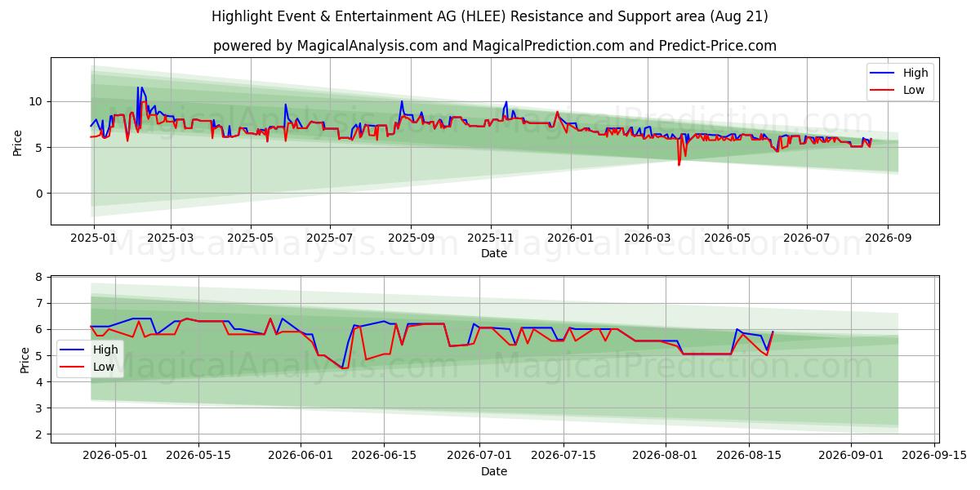980x490 pixels.
Task: Click the '2026-09-01' tick label
Action: [x=851, y=455]
